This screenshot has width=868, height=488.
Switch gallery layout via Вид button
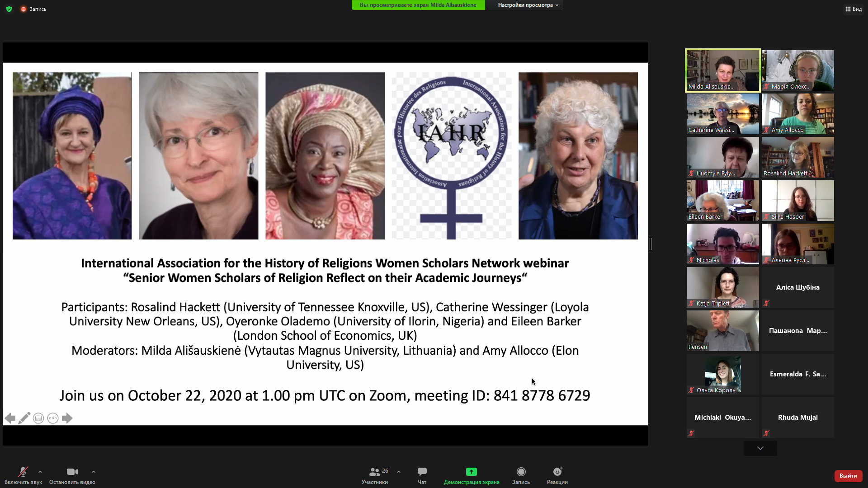854,9
